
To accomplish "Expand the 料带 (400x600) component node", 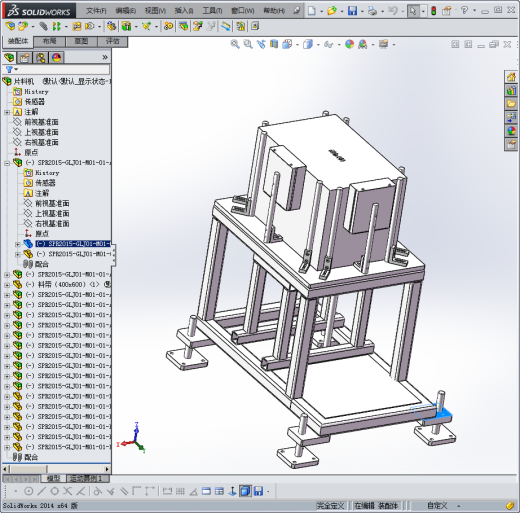I will coord(7,285).
